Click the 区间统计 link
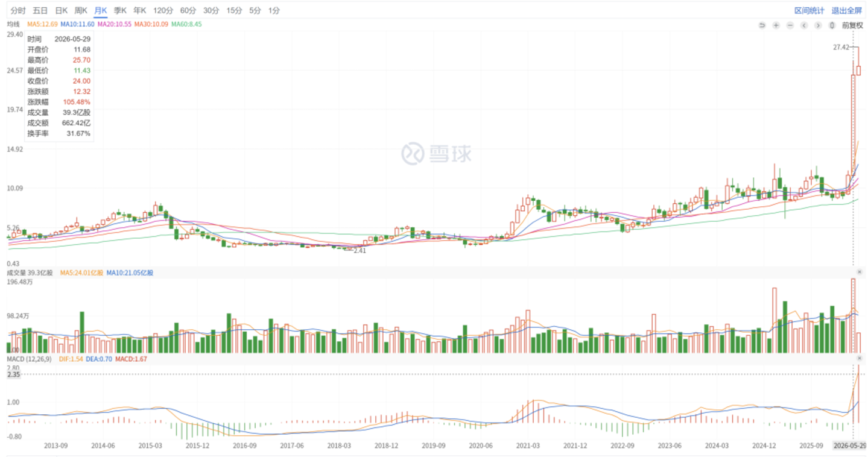 (x=809, y=10)
